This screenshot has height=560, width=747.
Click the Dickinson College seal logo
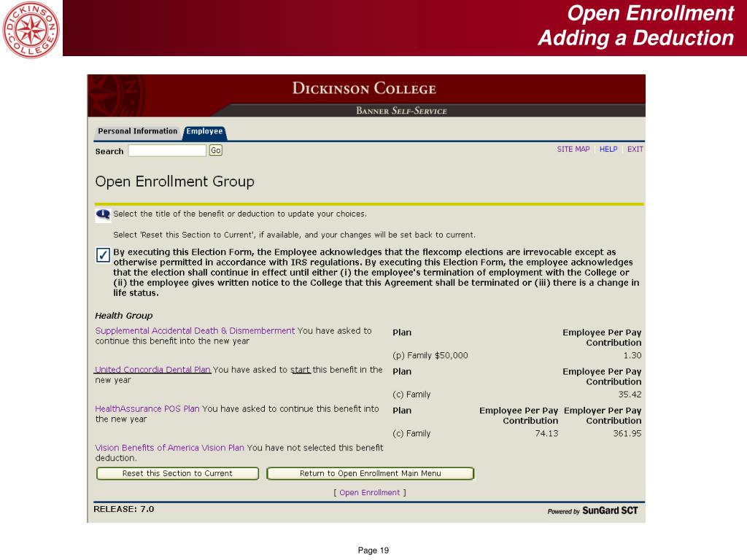[x=31, y=29]
